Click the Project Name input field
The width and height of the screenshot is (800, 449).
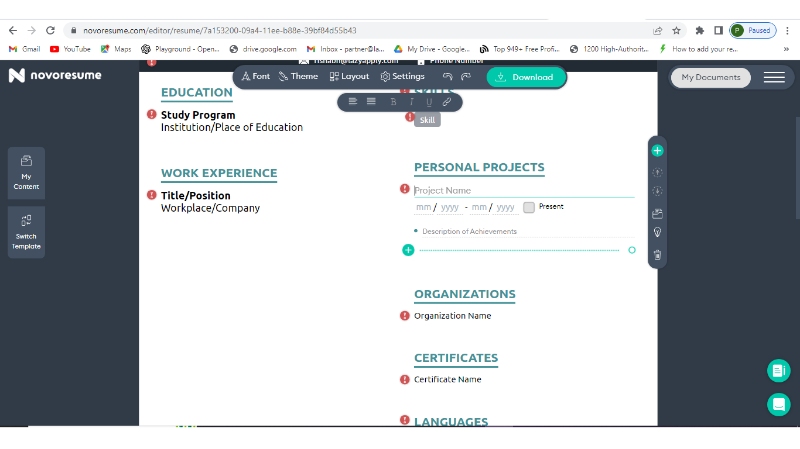(520, 190)
